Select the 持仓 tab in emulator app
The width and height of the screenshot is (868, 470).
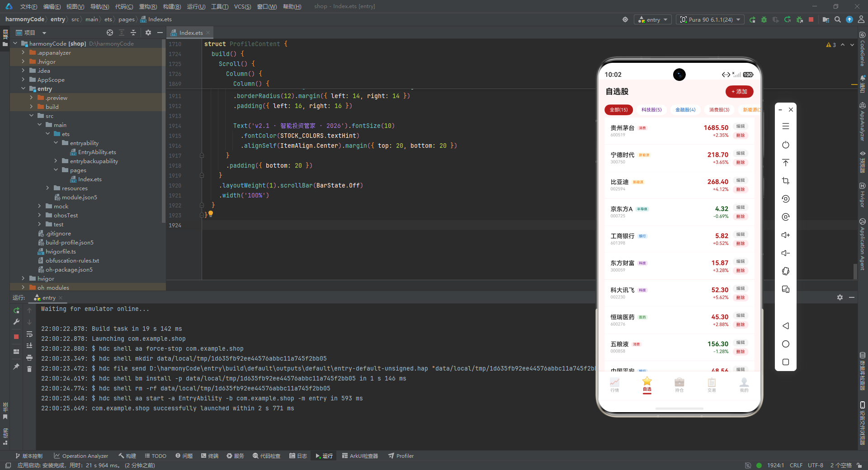click(679, 385)
